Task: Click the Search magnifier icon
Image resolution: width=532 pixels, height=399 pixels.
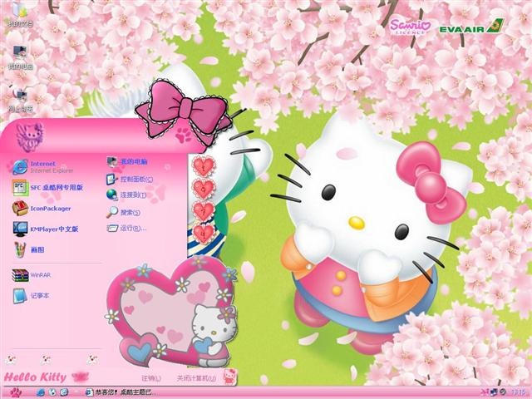Action: point(112,212)
